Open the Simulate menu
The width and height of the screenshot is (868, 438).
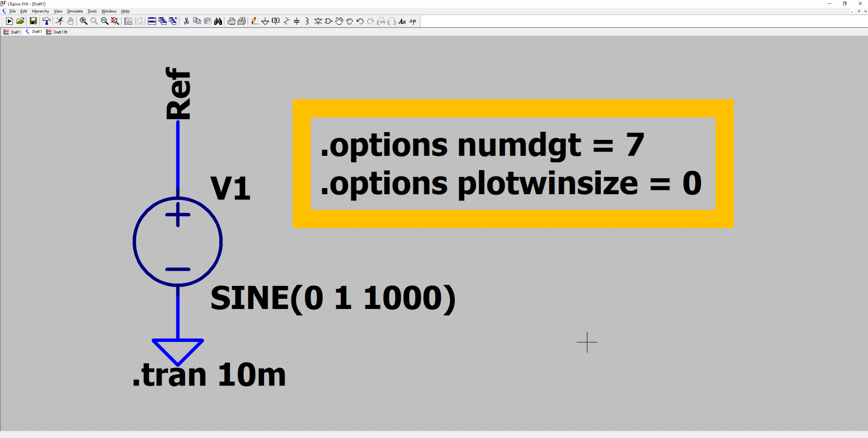[x=75, y=11]
